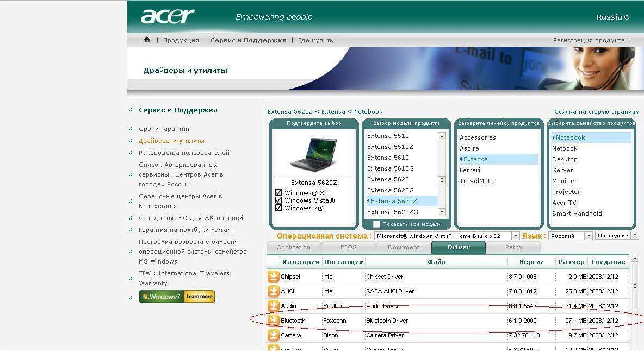Click the download icon for the AHCI row
Image resolution: width=644 pixels, height=351 pixels.
click(x=273, y=291)
